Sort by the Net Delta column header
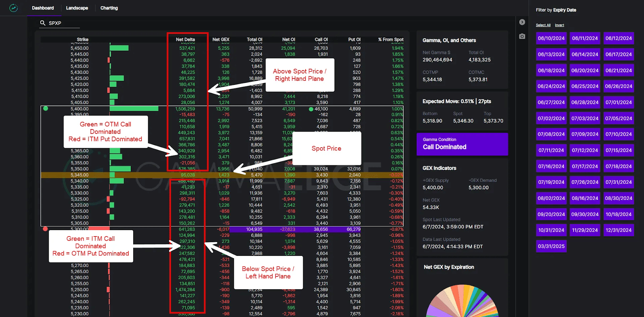 tap(185, 39)
